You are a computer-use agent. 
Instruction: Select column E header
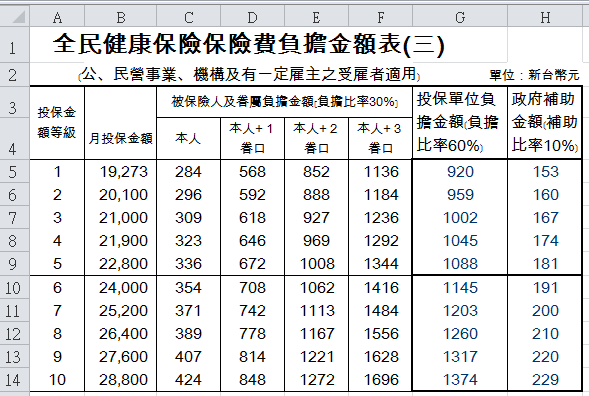tap(316, 17)
